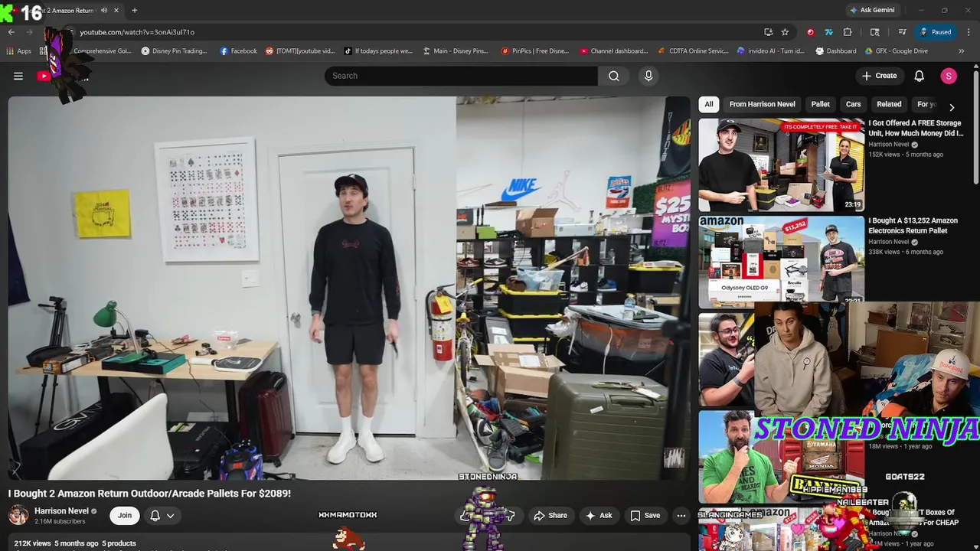
Task: Bookmark this page with the star
Action: tap(785, 32)
